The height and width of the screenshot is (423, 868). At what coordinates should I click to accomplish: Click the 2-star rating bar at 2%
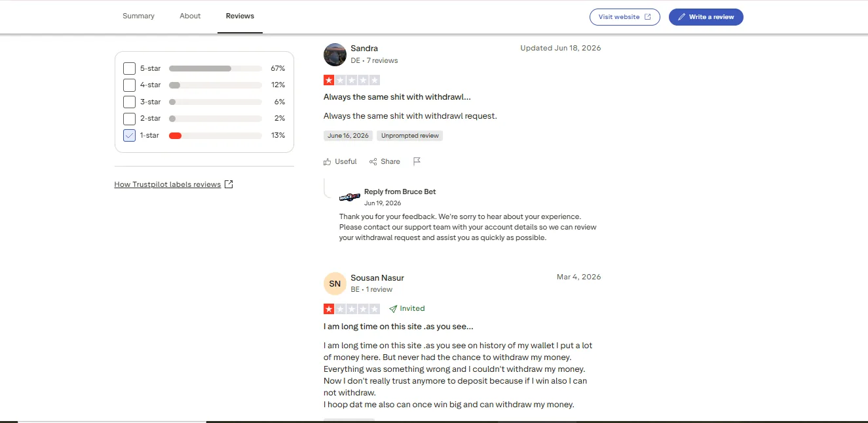tap(216, 119)
